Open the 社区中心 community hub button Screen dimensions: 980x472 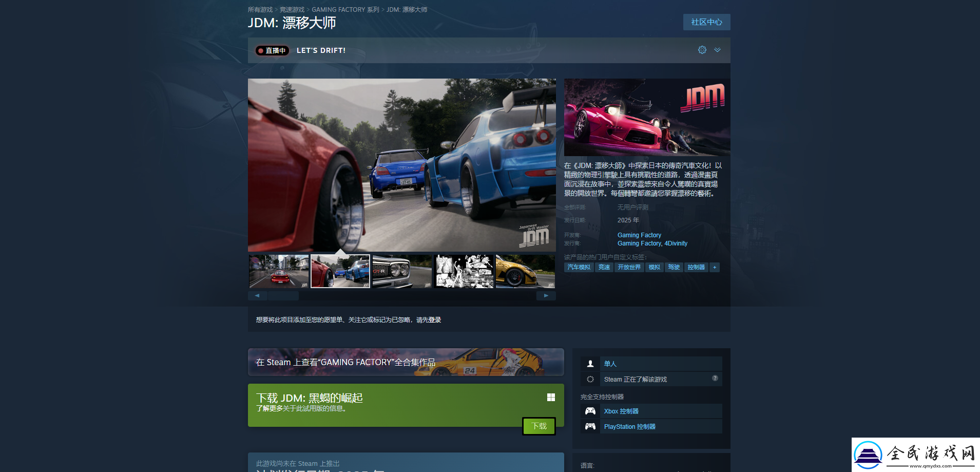pos(706,22)
